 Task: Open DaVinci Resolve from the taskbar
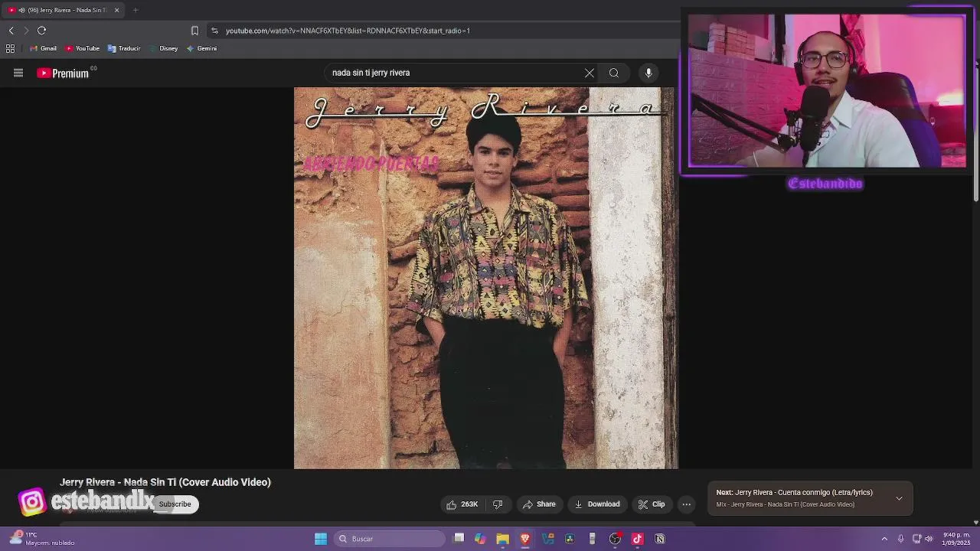pyautogui.click(x=570, y=539)
